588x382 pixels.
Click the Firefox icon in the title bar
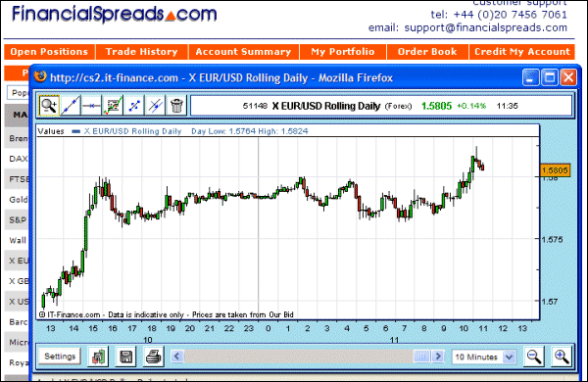[40, 76]
